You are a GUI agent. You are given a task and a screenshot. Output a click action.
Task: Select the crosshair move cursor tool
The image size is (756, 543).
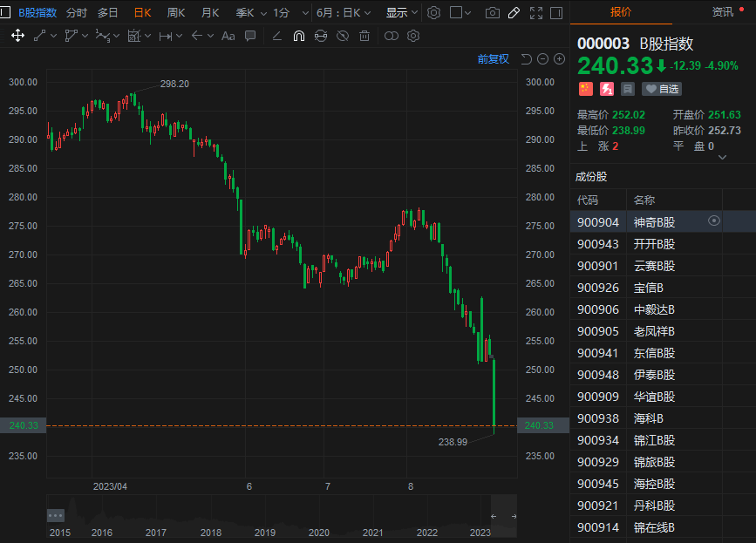coord(17,36)
